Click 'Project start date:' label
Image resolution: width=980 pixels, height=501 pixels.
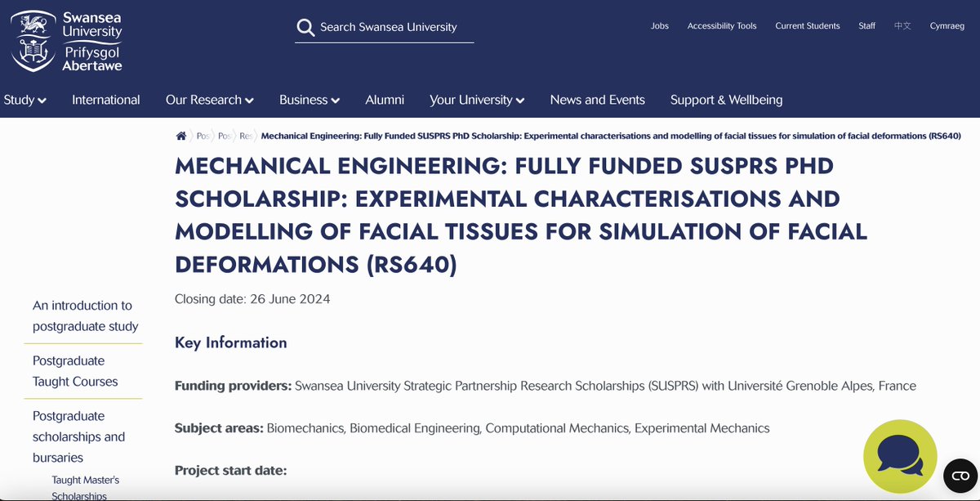point(231,471)
